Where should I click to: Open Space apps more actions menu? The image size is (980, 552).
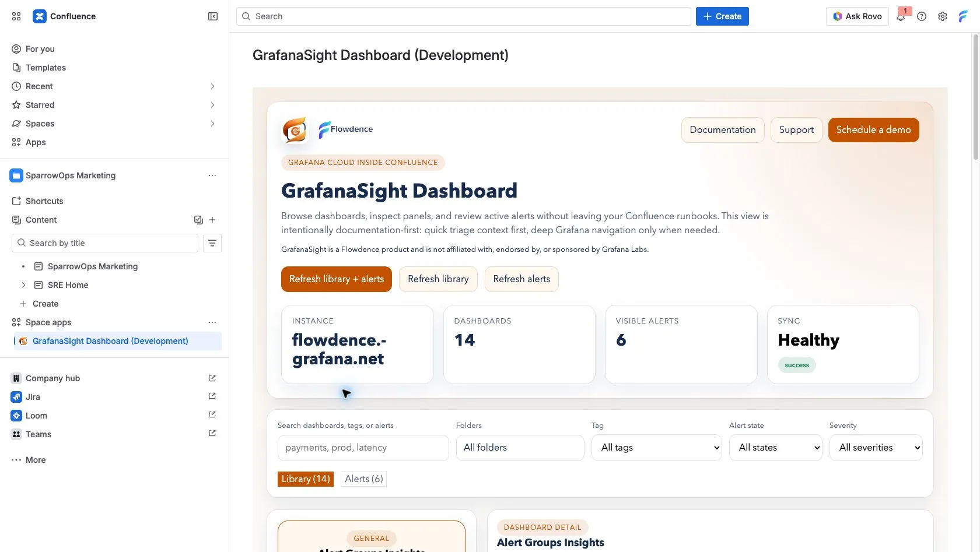(212, 322)
